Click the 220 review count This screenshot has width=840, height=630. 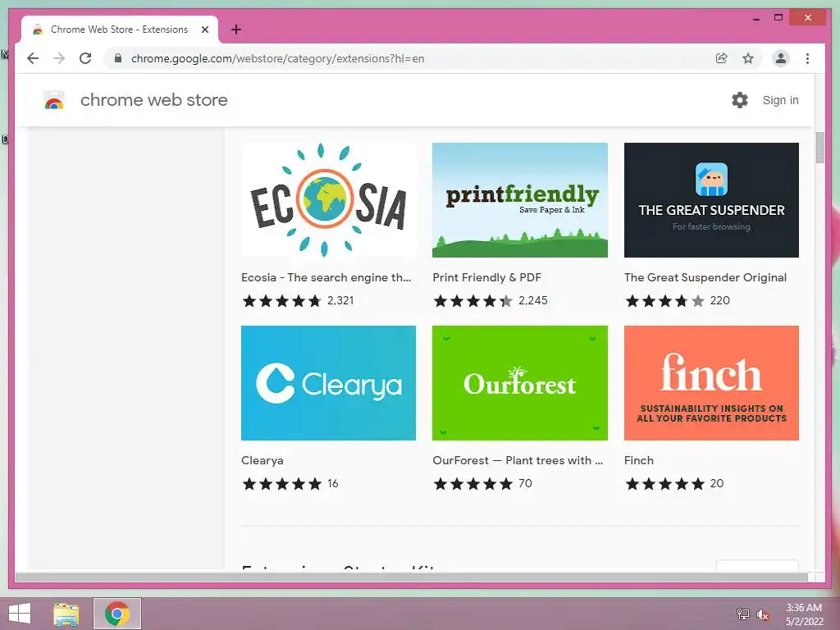point(720,300)
